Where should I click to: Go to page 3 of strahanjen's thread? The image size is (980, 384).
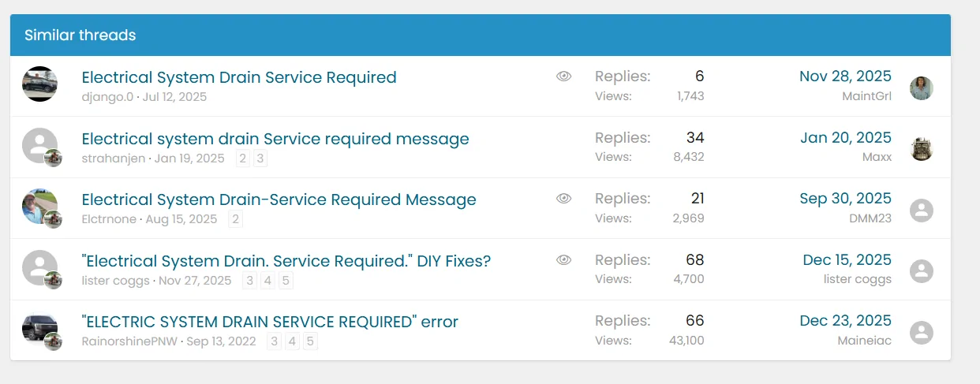[x=260, y=158]
